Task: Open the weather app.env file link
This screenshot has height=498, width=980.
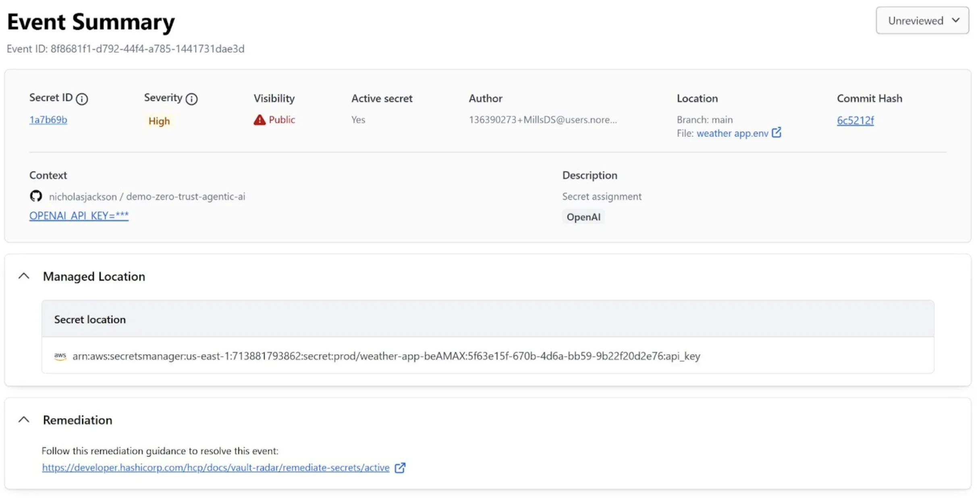Action: [x=732, y=133]
